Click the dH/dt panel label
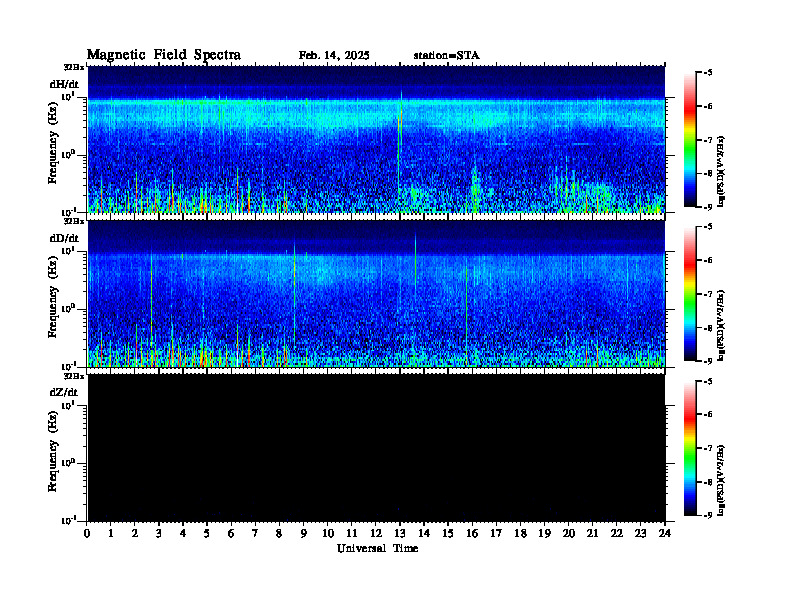792x612 pixels. click(64, 84)
